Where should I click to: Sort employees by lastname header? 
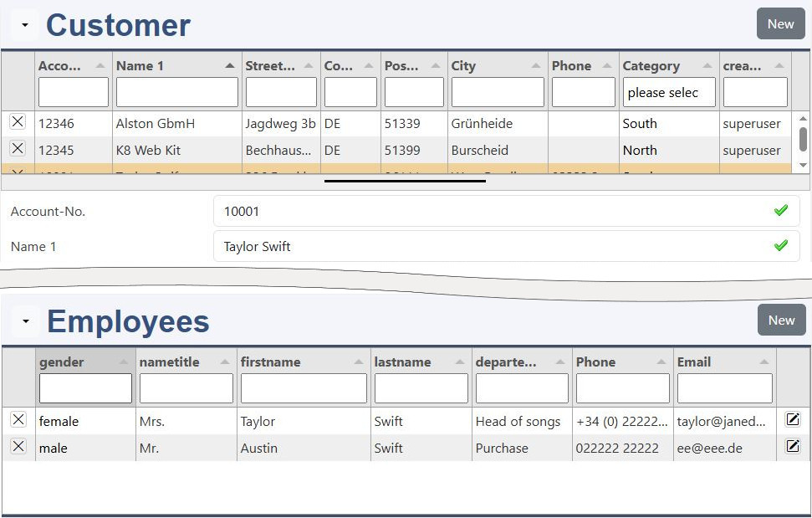pos(402,362)
